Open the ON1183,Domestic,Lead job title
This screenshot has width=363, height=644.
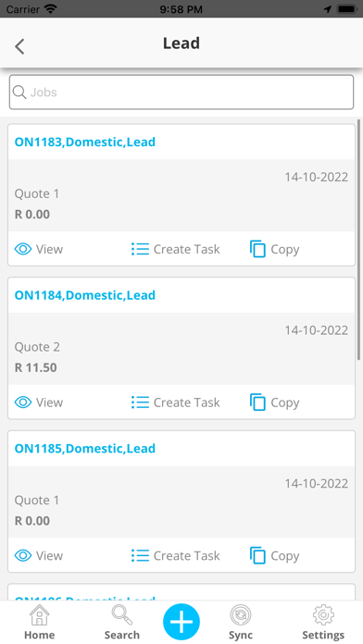[85, 142]
